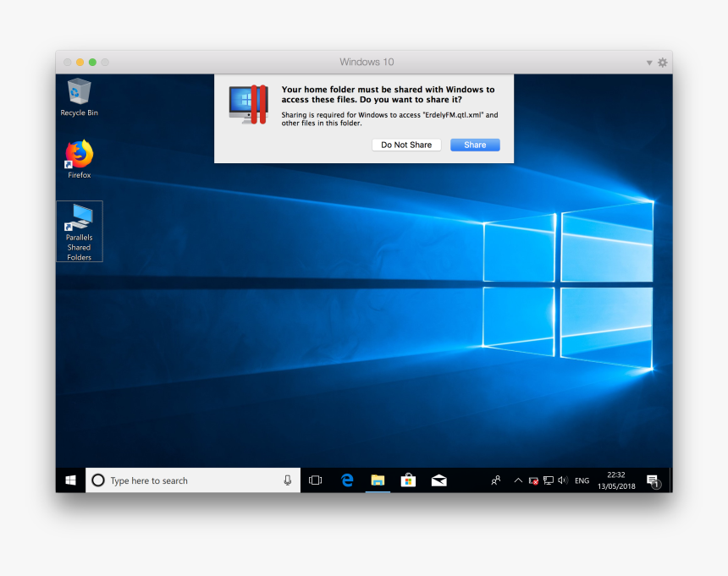This screenshot has height=576, width=728.
Task: Open File Explorer from the taskbar
Action: point(378,480)
